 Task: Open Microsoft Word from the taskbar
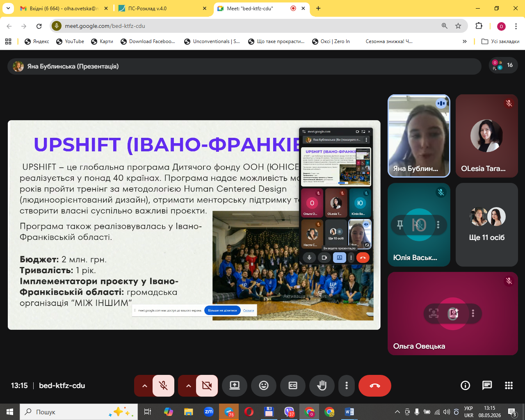pos(349,412)
